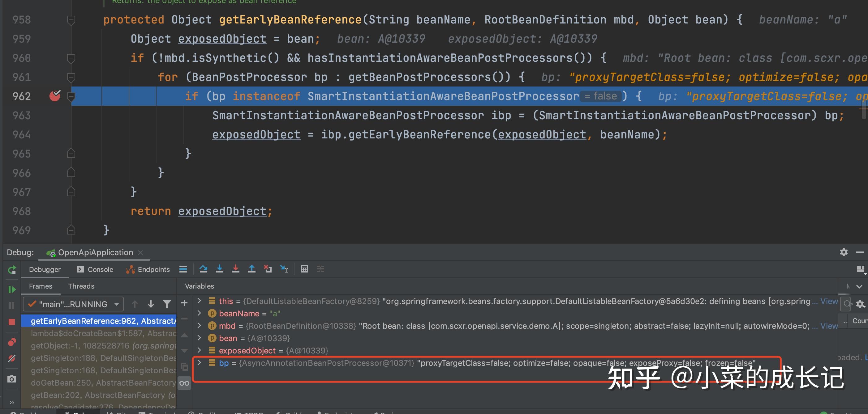
Task: Open the "main" RUNNING thread dropdown
Action: pos(73,304)
